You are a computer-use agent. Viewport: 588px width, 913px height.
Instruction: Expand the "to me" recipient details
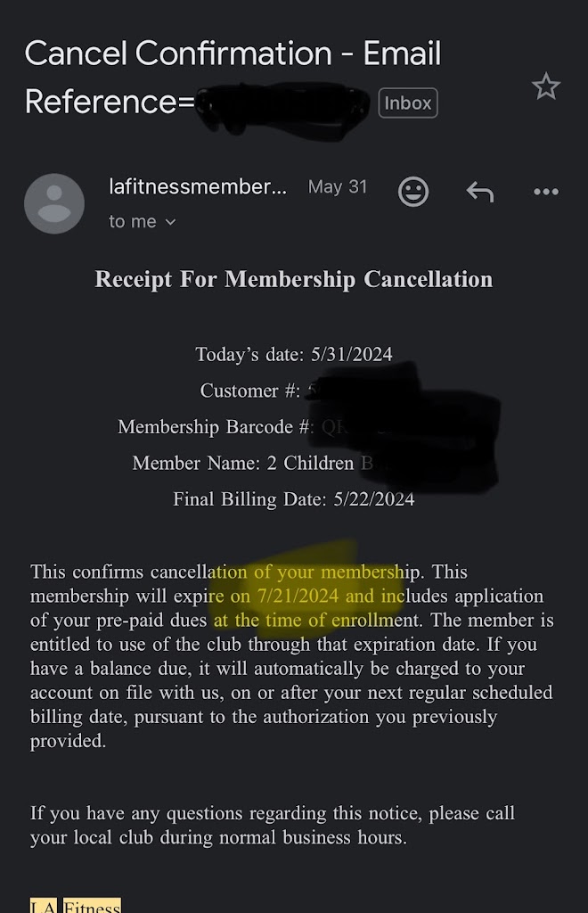coord(142,222)
